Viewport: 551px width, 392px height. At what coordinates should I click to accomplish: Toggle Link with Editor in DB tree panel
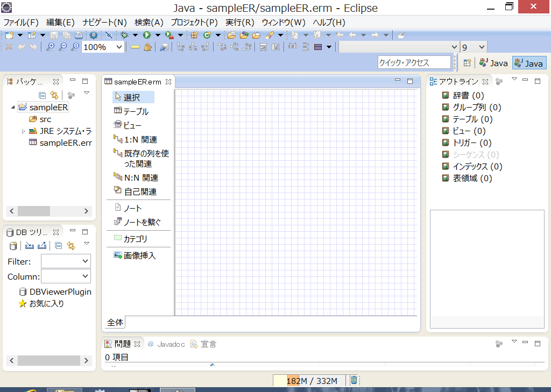(x=71, y=246)
